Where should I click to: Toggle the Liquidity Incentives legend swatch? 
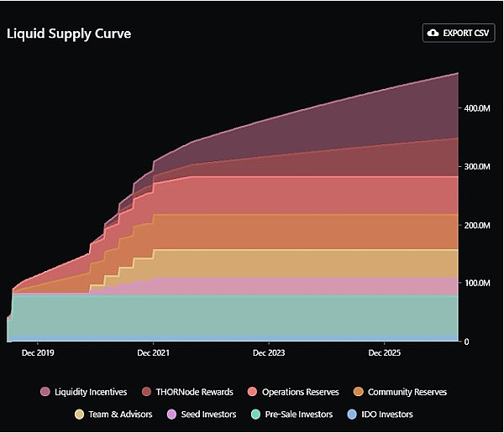pyautogui.click(x=45, y=392)
